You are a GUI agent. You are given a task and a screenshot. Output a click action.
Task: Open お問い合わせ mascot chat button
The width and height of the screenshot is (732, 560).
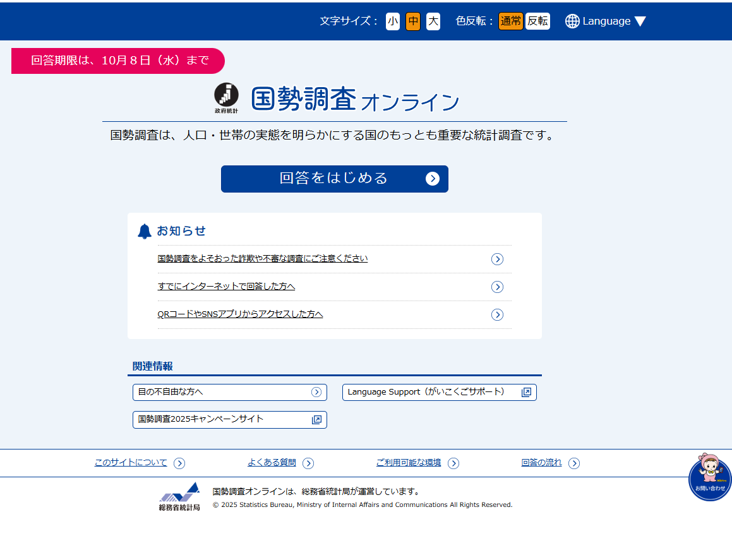(710, 477)
